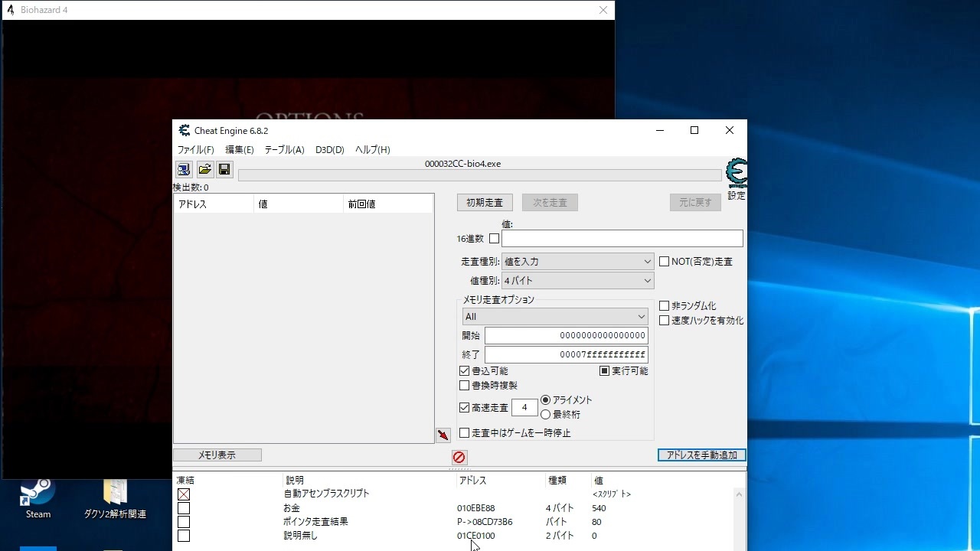Click the red arrow add-address icon

[x=443, y=435]
